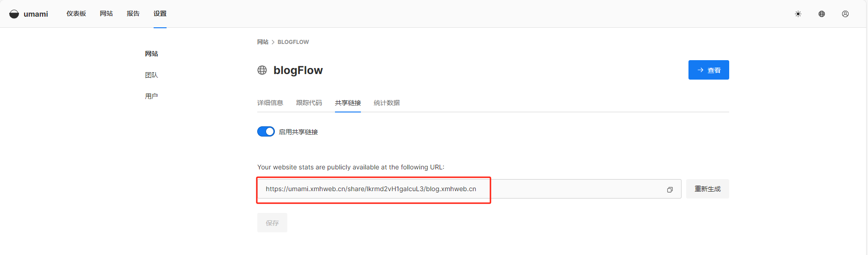Screen dimensions: 868x255
Task: Click the globe icon beside blogFlow title
Action: click(262, 70)
